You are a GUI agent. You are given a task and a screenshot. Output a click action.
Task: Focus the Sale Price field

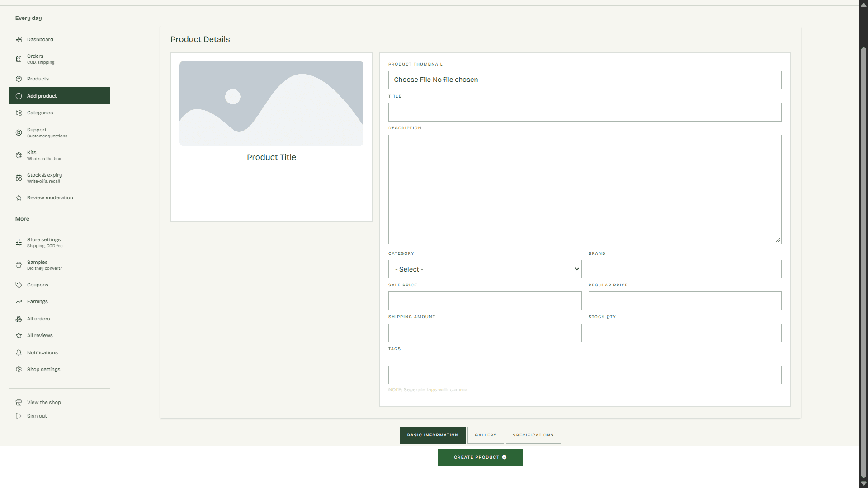click(485, 301)
